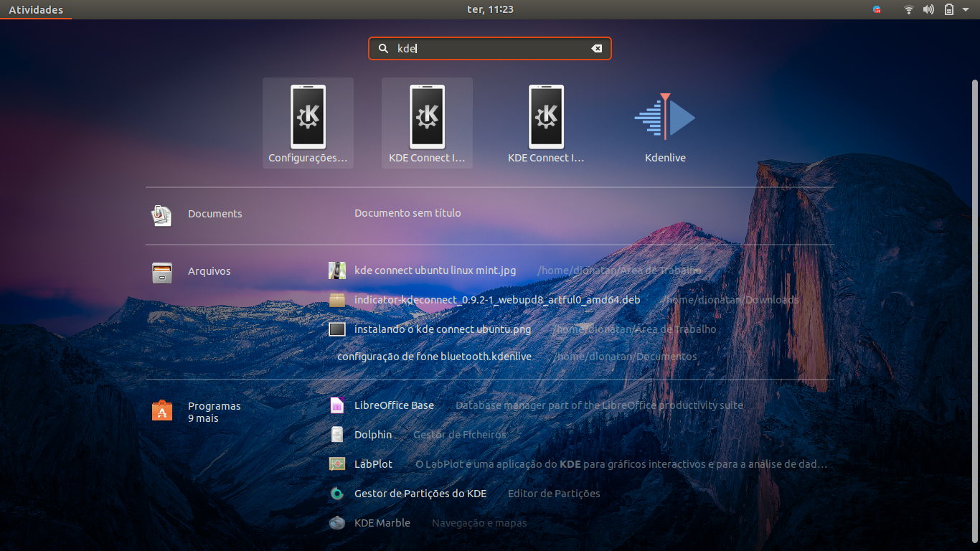Click the volume speaker icon
The image size is (980, 551).
928,9
